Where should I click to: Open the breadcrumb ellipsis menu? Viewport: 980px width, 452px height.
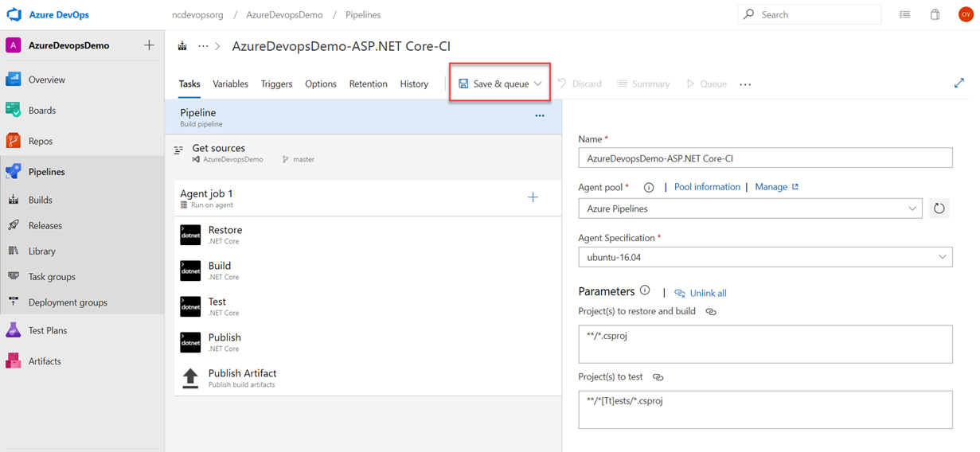[203, 46]
